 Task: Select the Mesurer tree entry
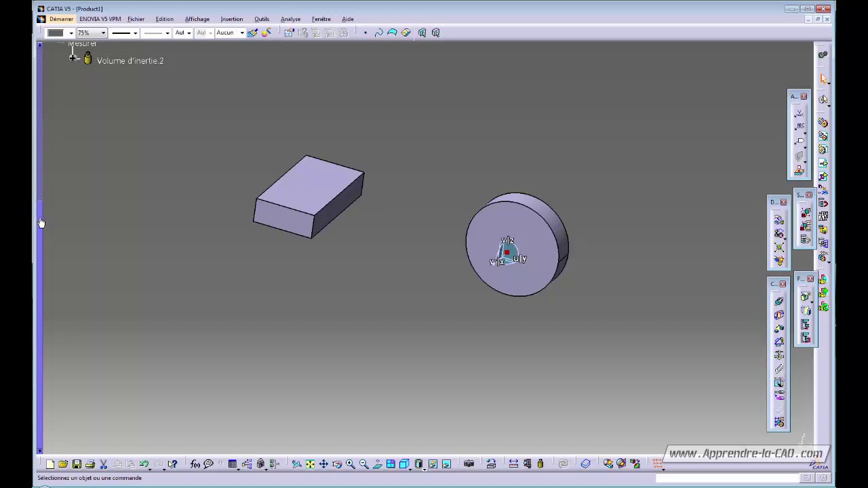point(82,44)
